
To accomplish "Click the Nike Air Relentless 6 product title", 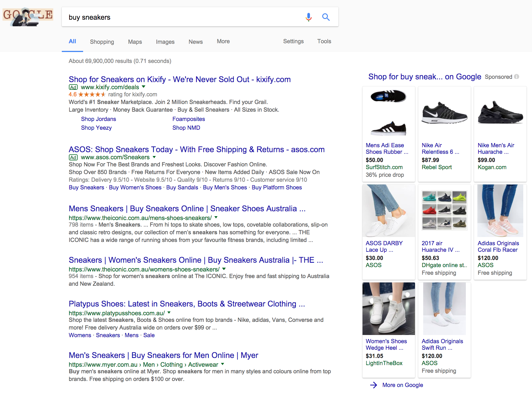I will (x=440, y=149).
